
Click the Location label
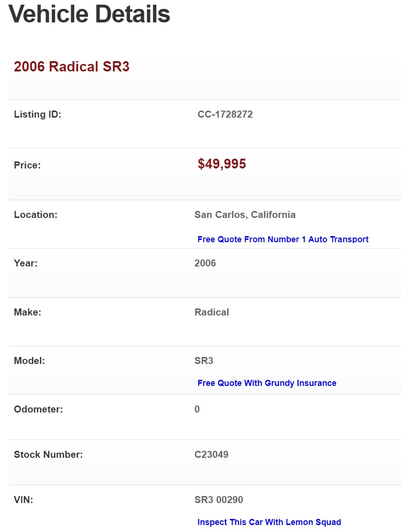tap(35, 215)
